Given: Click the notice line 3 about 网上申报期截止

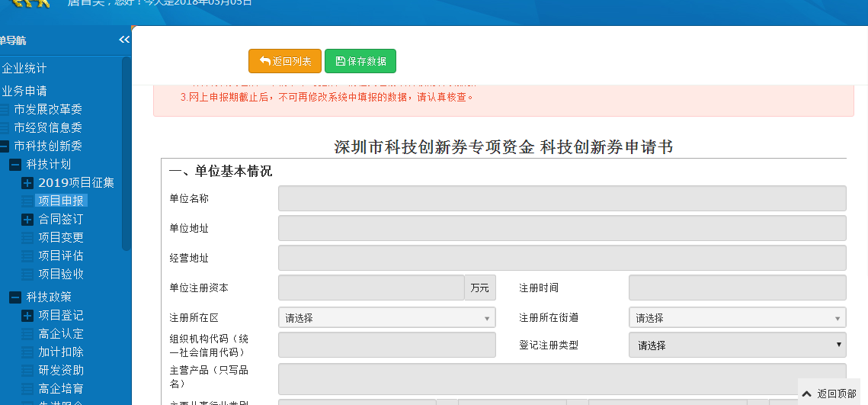Looking at the screenshot, I should (x=327, y=97).
